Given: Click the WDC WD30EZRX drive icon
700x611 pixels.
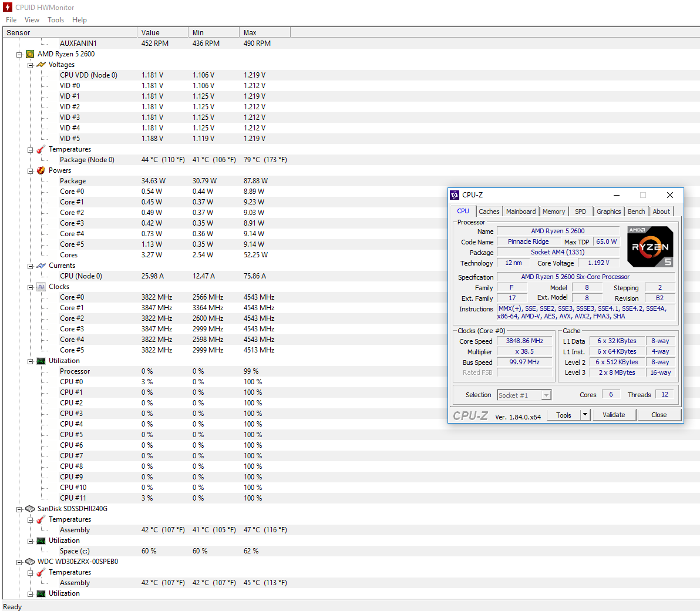Looking at the screenshot, I should coord(30,562).
